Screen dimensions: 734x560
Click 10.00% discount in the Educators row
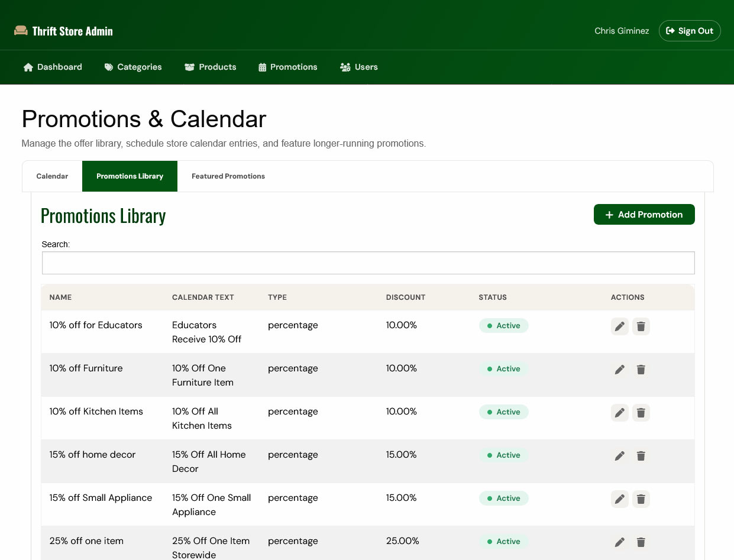click(x=402, y=325)
